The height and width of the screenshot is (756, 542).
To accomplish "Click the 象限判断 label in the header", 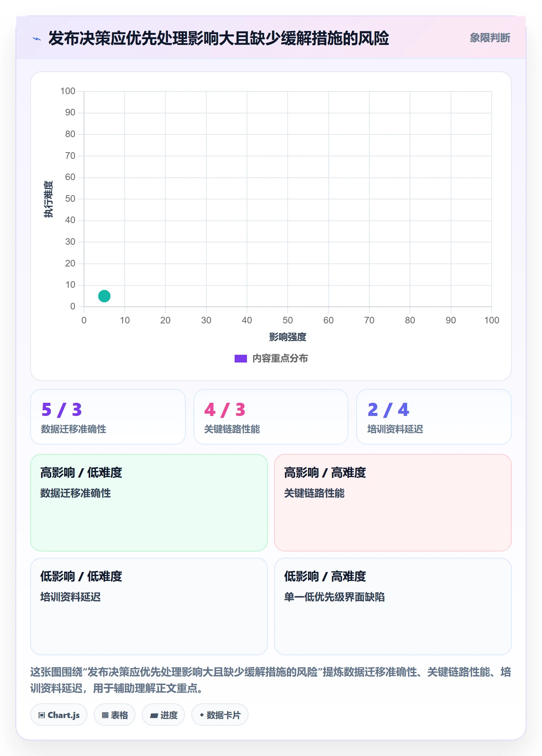I will pos(490,38).
